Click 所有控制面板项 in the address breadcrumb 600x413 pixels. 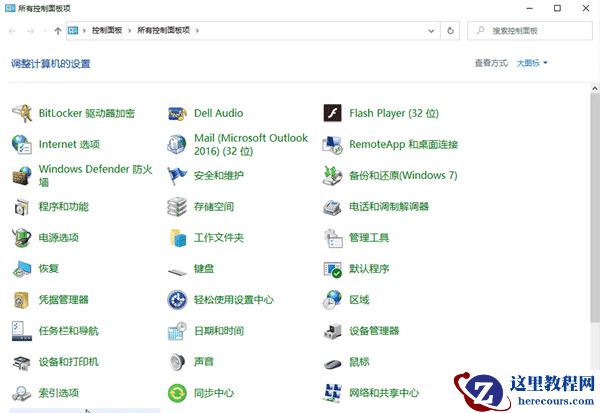point(163,31)
